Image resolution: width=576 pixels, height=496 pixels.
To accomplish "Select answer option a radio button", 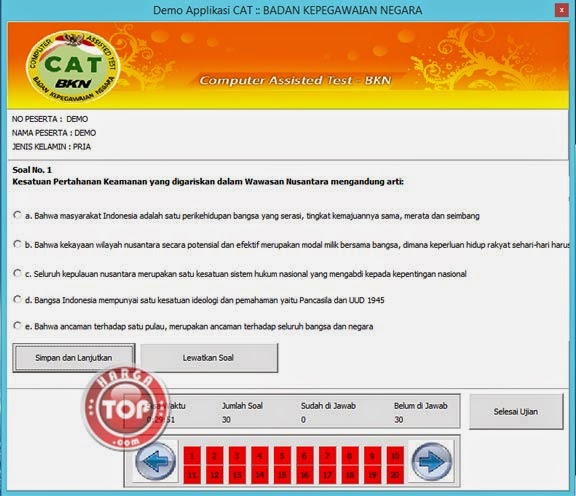I will pos(17,215).
